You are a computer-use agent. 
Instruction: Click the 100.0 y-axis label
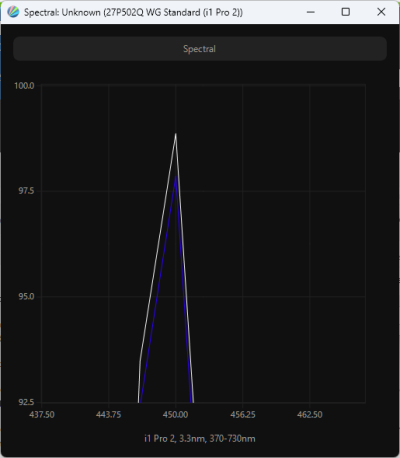(24, 86)
